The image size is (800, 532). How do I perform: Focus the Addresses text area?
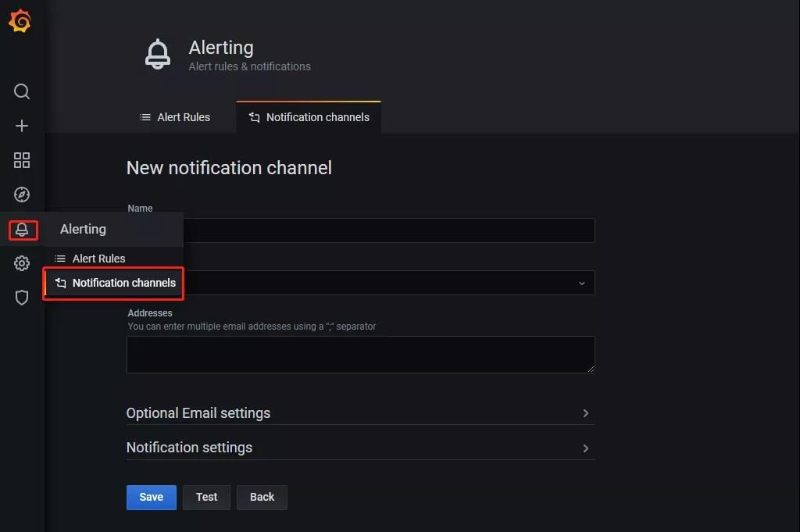(360, 355)
